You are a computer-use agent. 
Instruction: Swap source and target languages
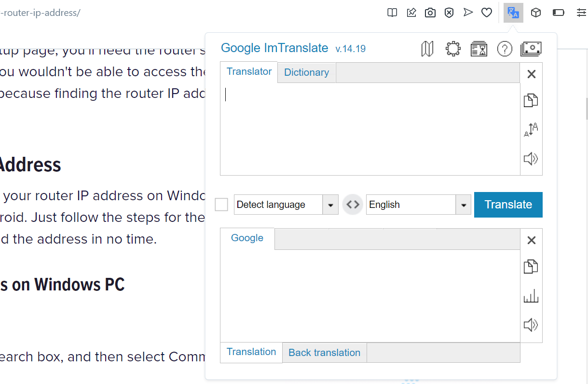coord(353,205)
